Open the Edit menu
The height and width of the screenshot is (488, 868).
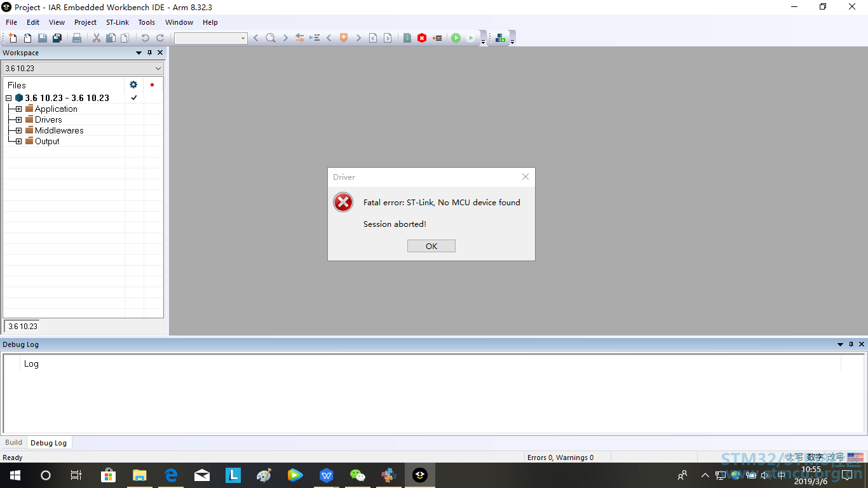(x=33, y=22)
